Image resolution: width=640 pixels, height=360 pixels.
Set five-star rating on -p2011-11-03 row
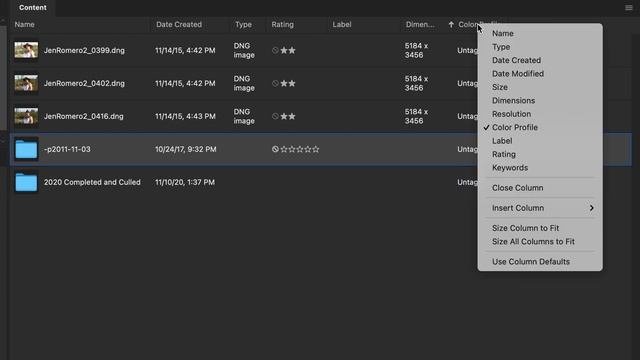click(316, 149)
